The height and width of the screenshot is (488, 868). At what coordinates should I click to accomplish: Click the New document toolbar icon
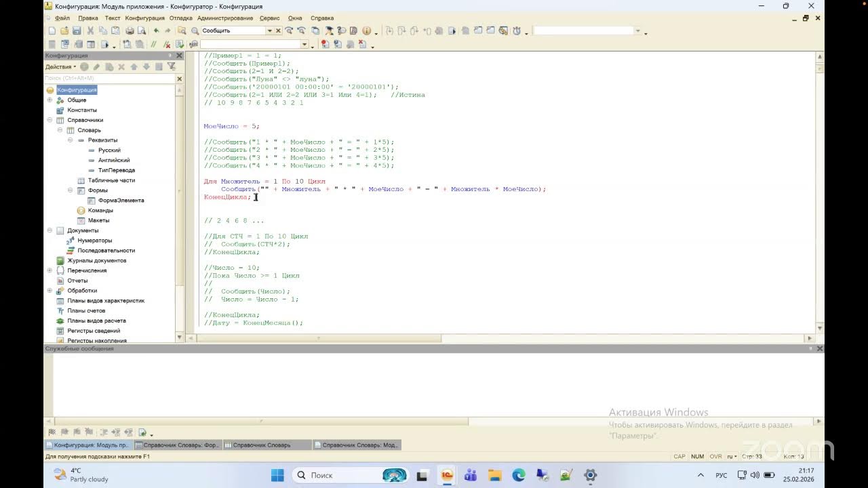[x=52, y=30]
